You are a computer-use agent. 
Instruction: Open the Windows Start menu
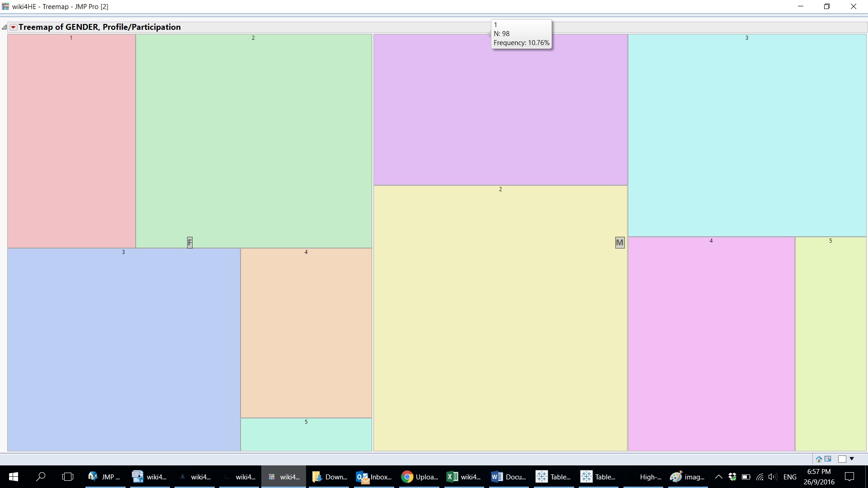[x=14, y=477]
